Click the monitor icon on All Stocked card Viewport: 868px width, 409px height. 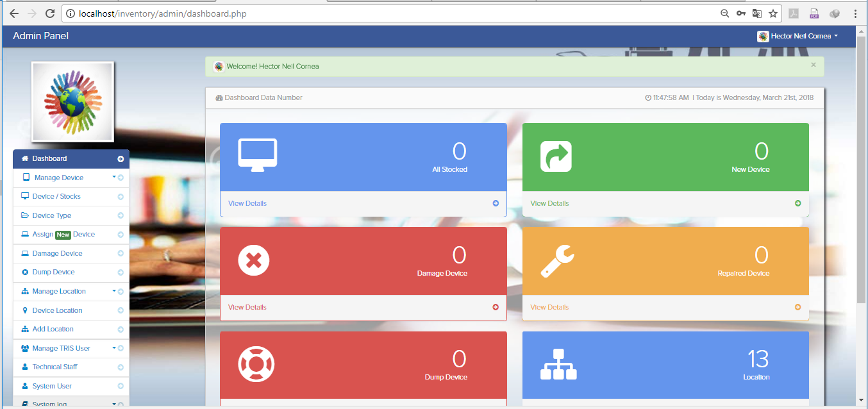click(x=256, y=153)
